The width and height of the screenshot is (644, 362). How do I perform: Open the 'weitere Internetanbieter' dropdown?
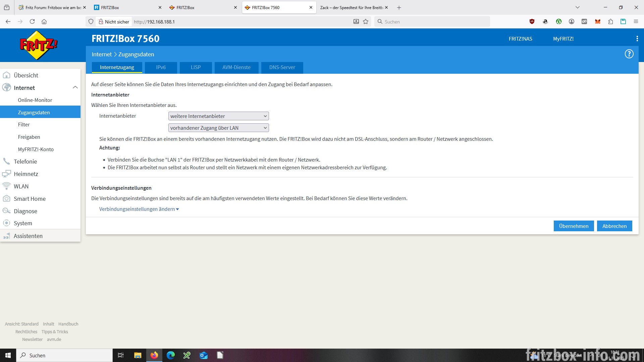218,116
